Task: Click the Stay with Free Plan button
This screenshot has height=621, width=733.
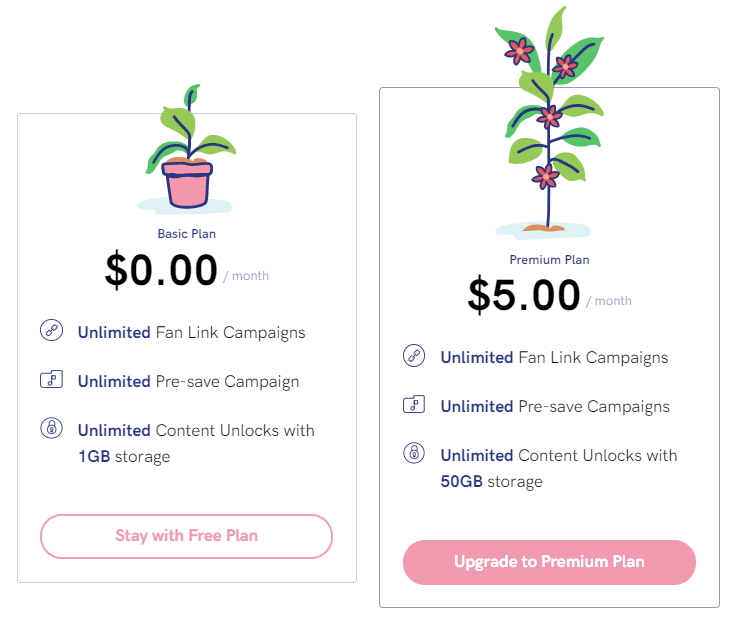Action: click(x=186, y=536)
